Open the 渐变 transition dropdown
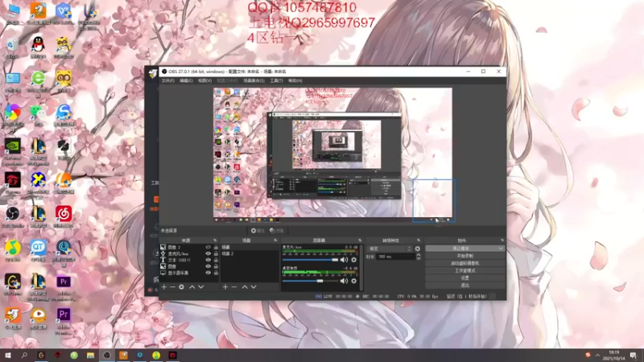Image resolution: width=644 pixels, height=362 pixels. tap(390, 249)
